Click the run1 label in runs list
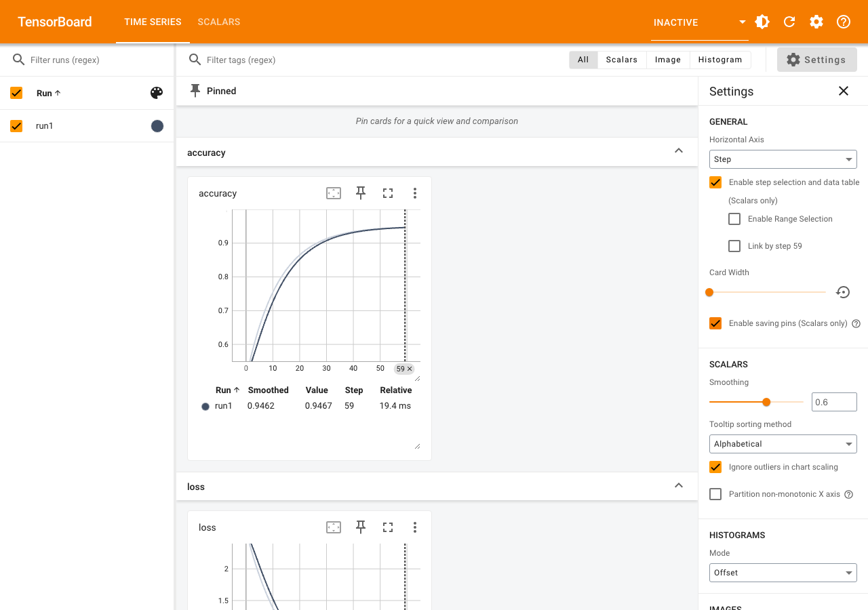The height and width of the screenshot is (610, 868). (x=45, y=125)
